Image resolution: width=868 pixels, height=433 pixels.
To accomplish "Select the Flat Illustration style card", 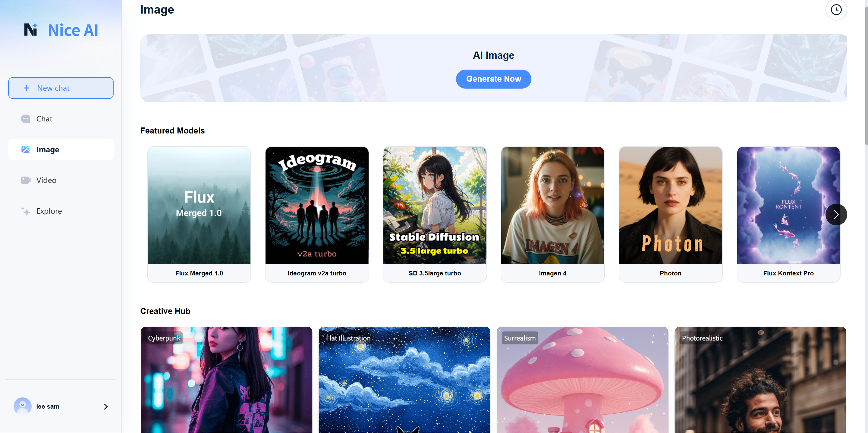I will (x=404, y=379).
